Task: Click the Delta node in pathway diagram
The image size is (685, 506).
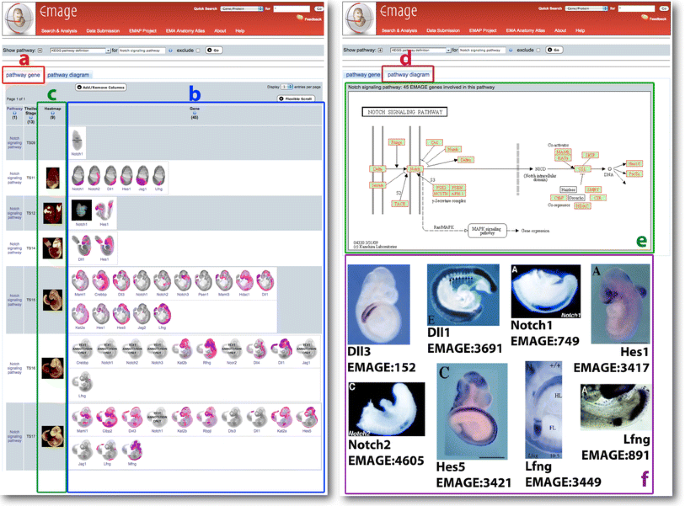Action: click(x=377, y=169)
